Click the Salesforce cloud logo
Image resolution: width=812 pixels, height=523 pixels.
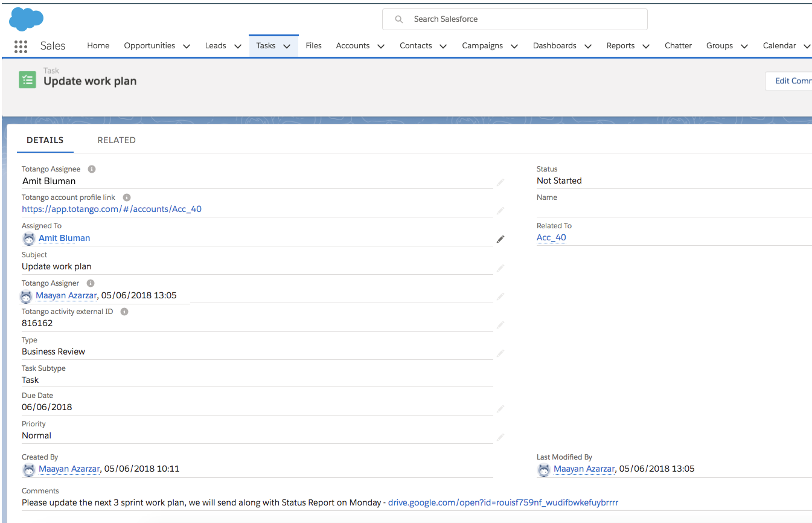click(x=27, y=19)
